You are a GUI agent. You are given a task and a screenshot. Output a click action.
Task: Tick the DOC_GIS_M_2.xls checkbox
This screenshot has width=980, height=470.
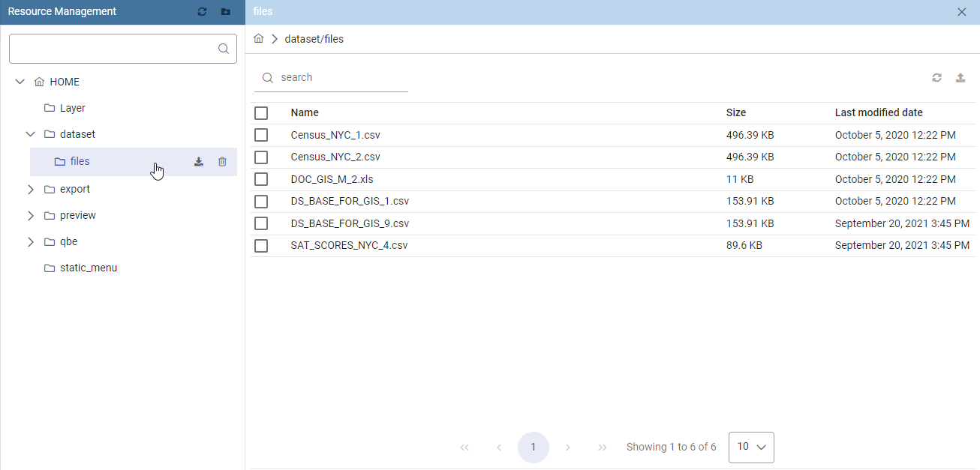tap(261, 179)
